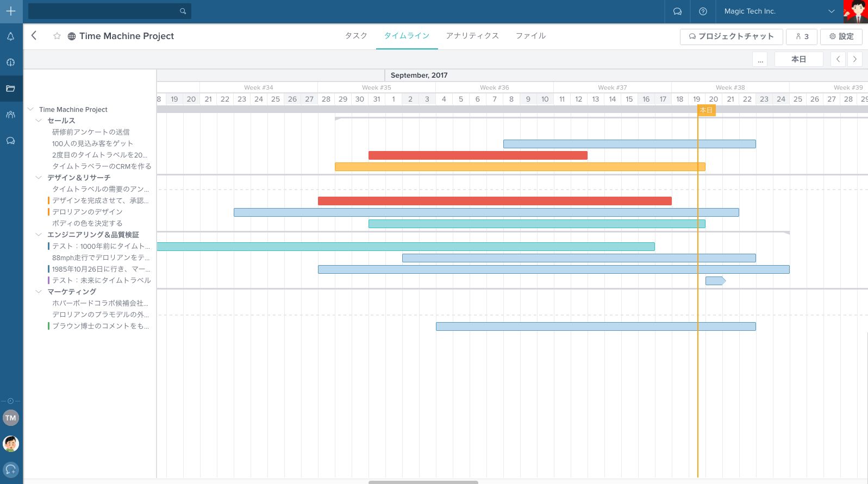Switch to the アナリティクス tab
The image size is (868, 484).
point(472,36)
